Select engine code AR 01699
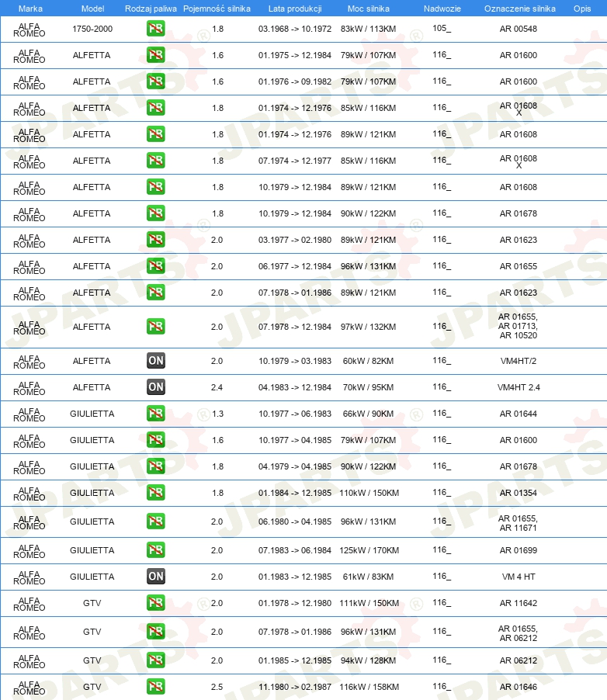This screenshot has height=700, width=607. (x=518, y=550)
